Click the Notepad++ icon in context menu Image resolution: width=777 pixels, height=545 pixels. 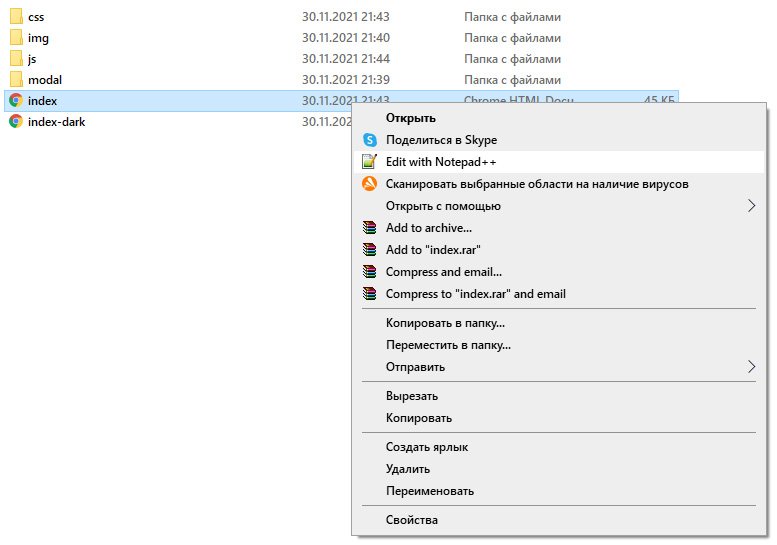coord(369,162)
